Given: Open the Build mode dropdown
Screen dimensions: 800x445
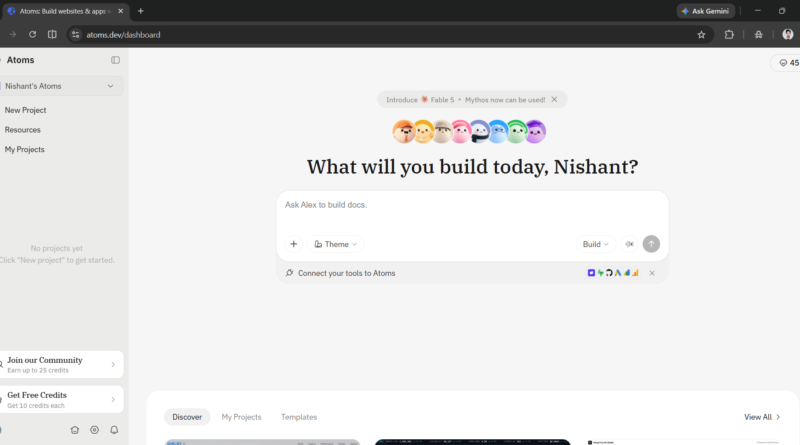Looking at the screenshot, I should pyautogui.click(x=595, y=244).
